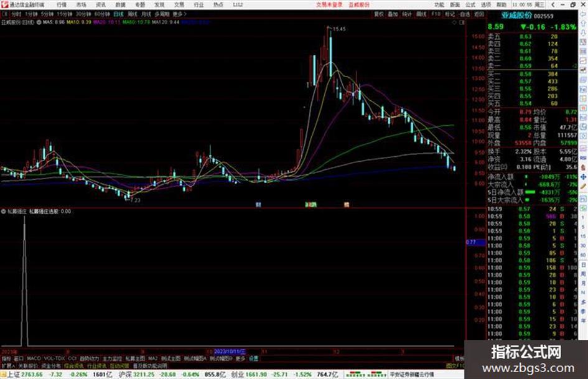
Task: Open F10 company information
Action: click(436, 14)
